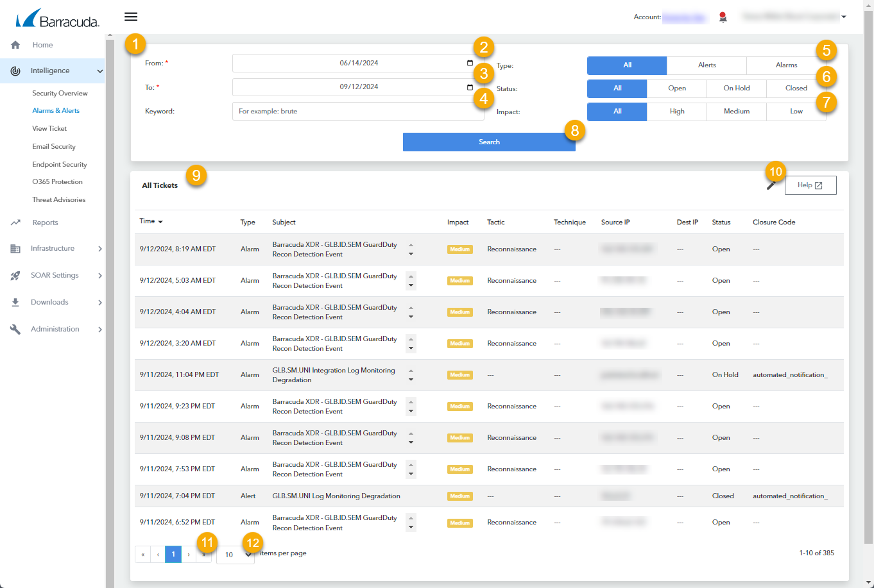Expand the Downloads menu chevron
This screenshot has width=874, height=588.
coord(99,303)
